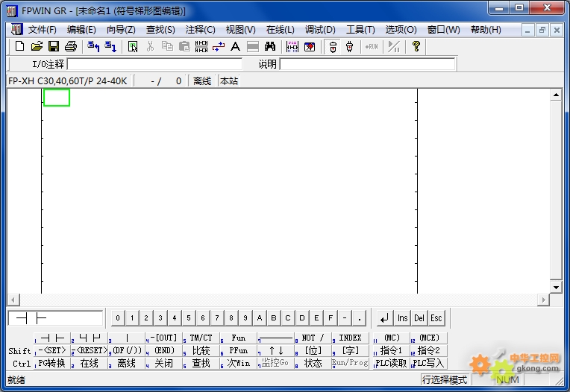Click the Del button

419,318
